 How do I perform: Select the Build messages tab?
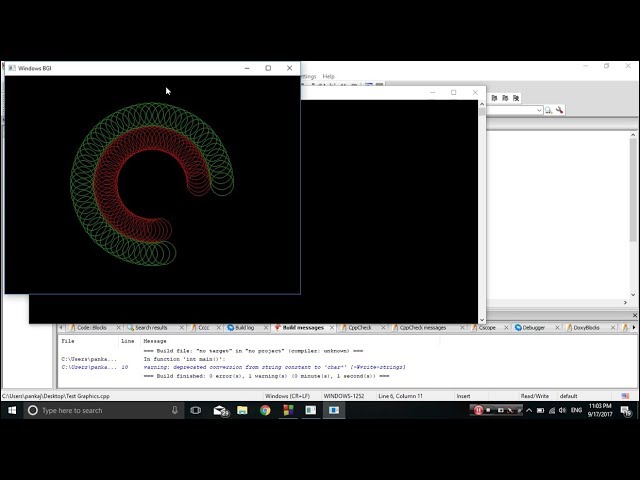click(x=303, y=327)
